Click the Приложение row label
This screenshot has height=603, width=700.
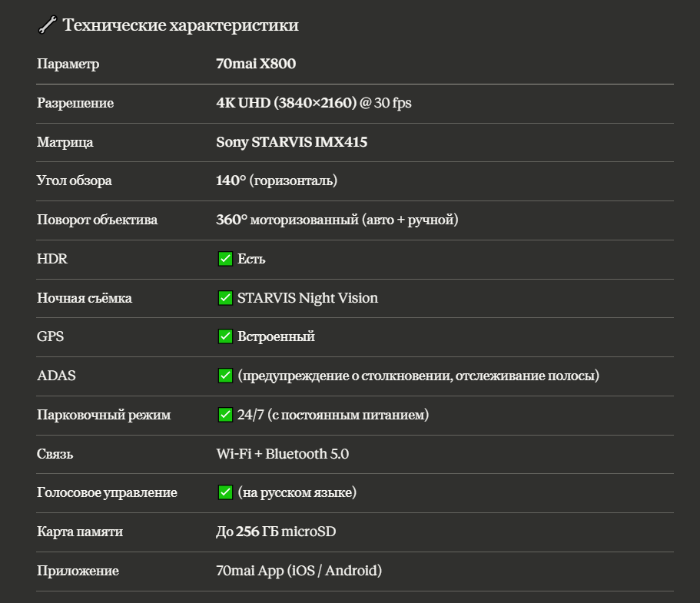[x=78, y=571]
